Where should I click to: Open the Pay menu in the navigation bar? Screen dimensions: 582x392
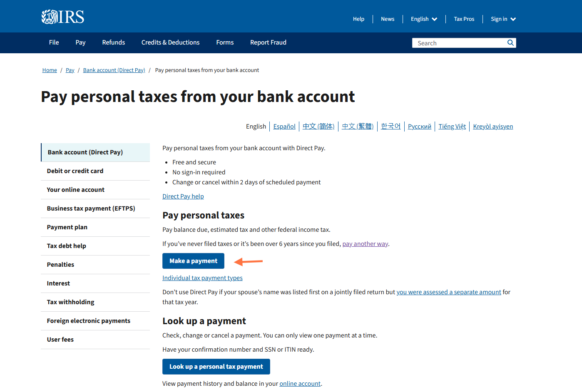(x=80, y=42)
